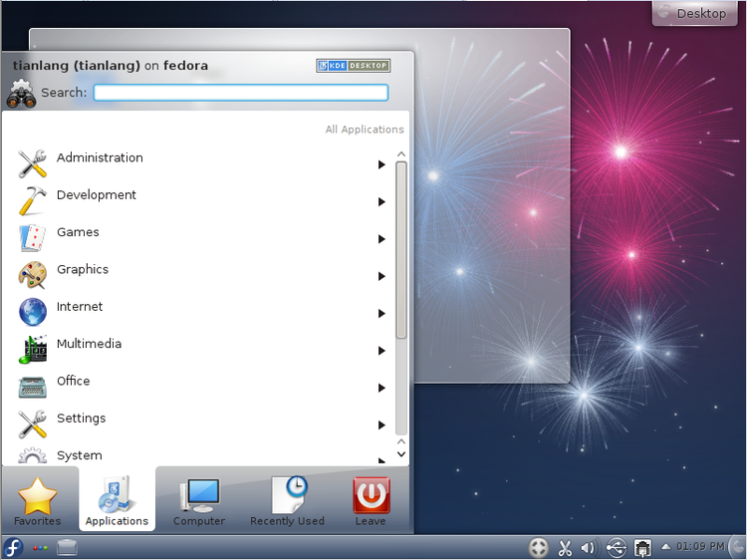Click the Desktop toolbox button
747x560 pixels.
click(x=694, y=13)
